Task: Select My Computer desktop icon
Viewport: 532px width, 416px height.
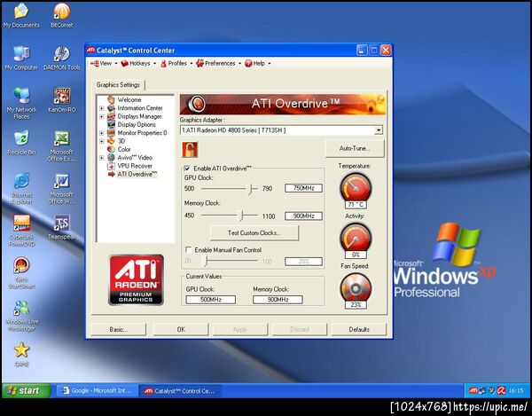Action: (x=21, y=58)
